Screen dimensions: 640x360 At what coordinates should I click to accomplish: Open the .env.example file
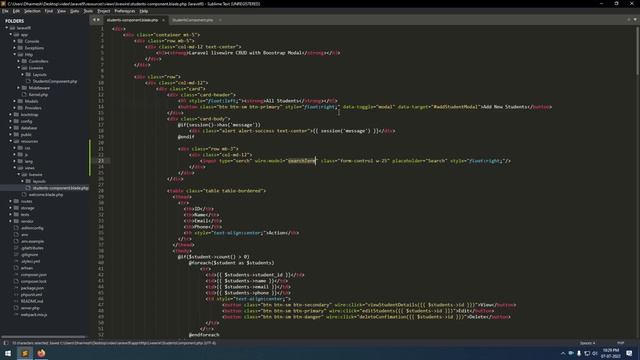[x=32, y=241]
